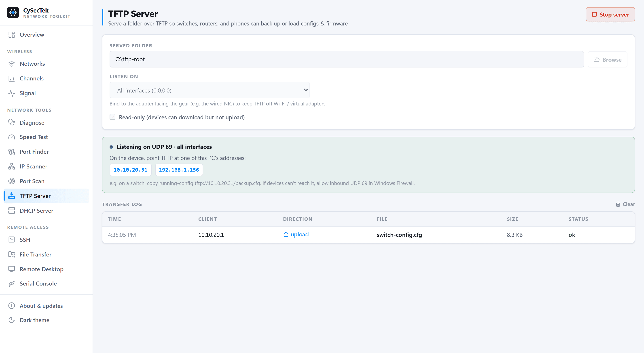Click the upload arrow icon in log row

click(286, 234)
